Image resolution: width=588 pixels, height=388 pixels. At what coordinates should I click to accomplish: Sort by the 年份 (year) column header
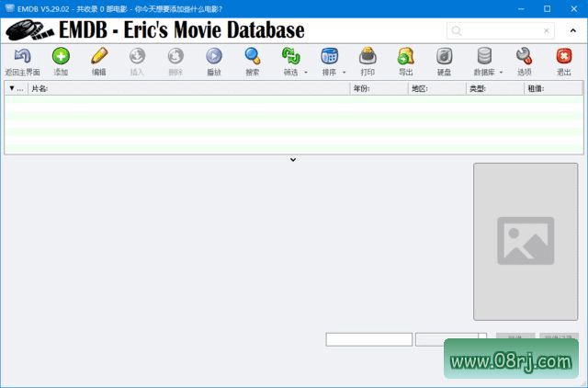click(379, 88)
